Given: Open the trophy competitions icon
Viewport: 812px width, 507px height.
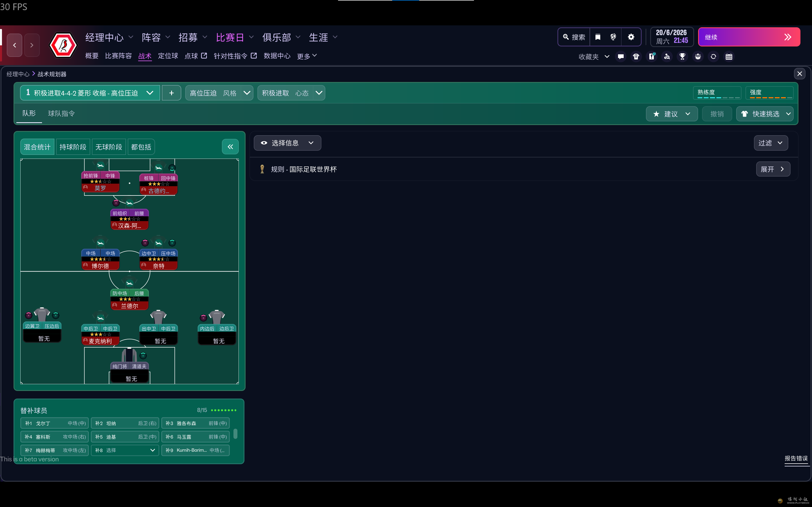Looking at the screenshot, I should 682,56.
